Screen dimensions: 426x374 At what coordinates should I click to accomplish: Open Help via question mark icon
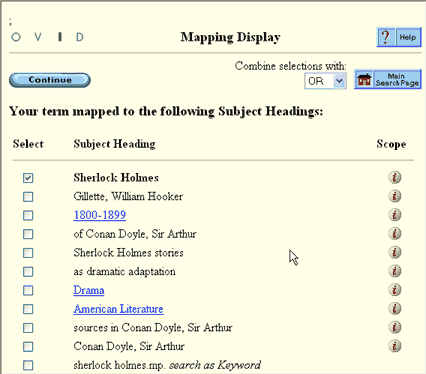pos(386,37)
